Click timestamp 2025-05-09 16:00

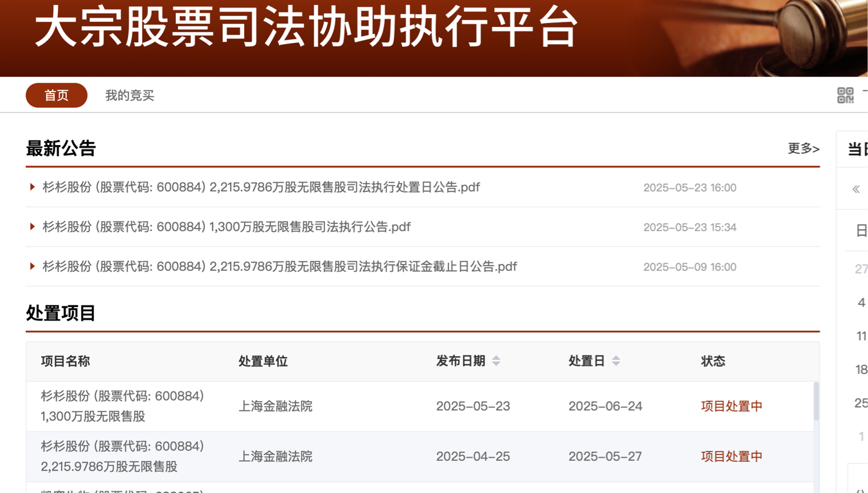pyautogui.click(x=690, y=267)
